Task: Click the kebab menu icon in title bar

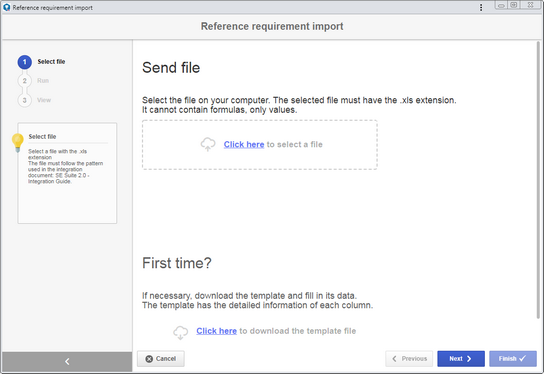Action: click(x=481, y=7)
